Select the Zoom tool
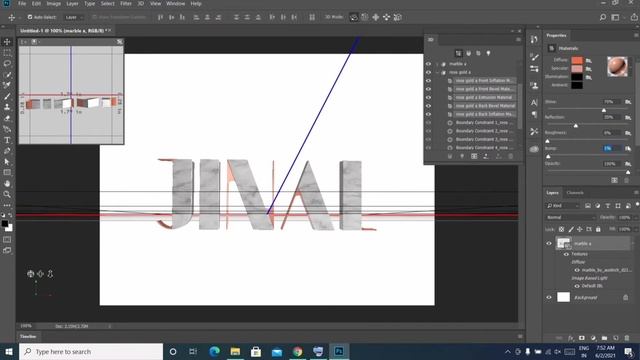The image size is (640, 360). point(7,194)
